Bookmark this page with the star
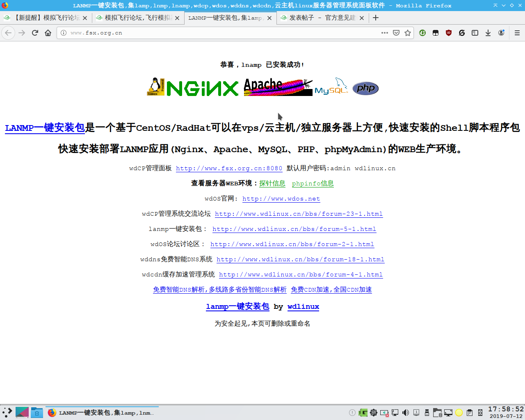Viewport: 525px width, 420px height. click(408, 33)
